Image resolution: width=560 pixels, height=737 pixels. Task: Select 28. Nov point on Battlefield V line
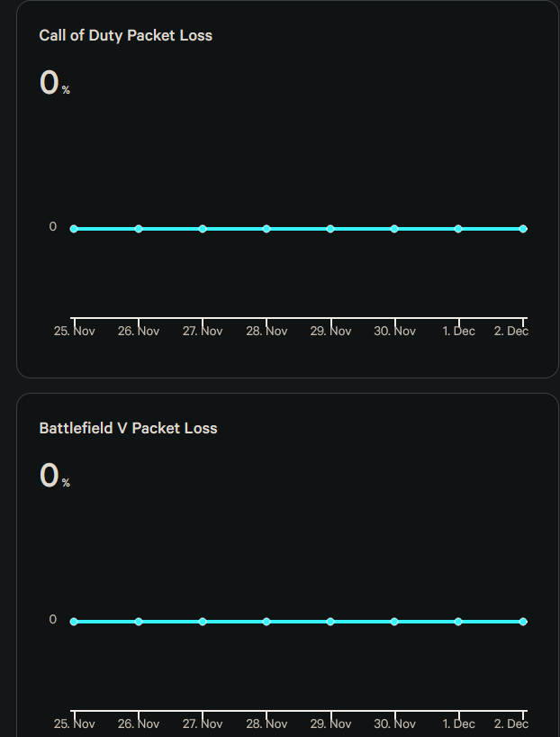click(x=266, y=622)
